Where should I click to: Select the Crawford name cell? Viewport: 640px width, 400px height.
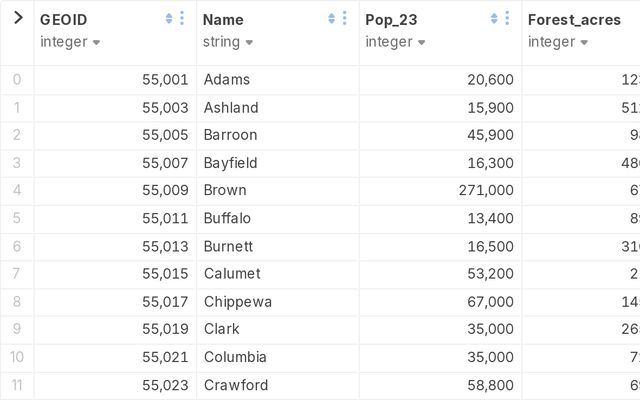(235, 385)
